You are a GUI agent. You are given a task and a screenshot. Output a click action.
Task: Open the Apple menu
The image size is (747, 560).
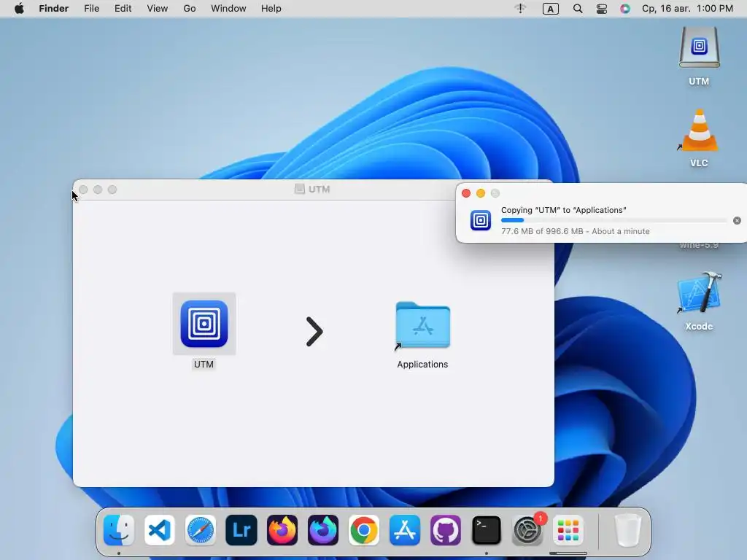[x=19, y=9]
